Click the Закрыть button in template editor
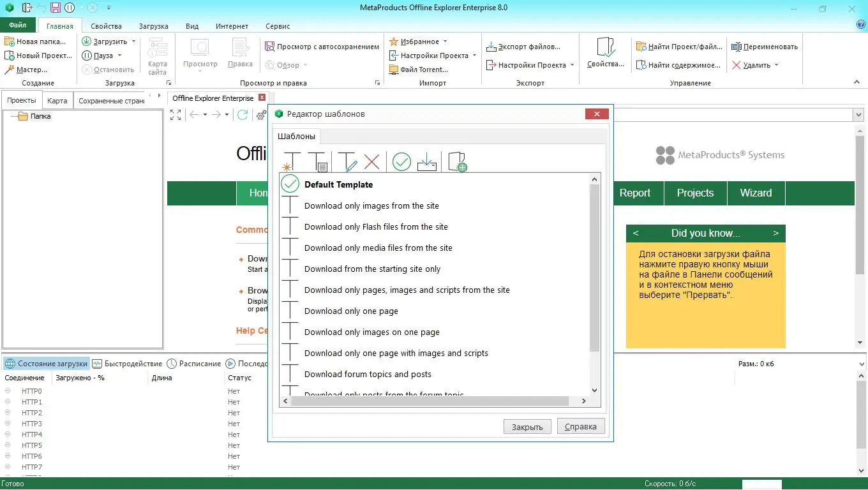 pyautogui.click(x=527, y=427)
